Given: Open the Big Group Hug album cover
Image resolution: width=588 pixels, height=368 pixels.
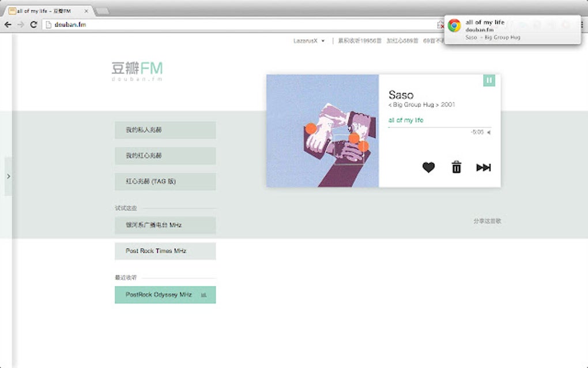Looking at the screenshot, I should tap(322, 131).
